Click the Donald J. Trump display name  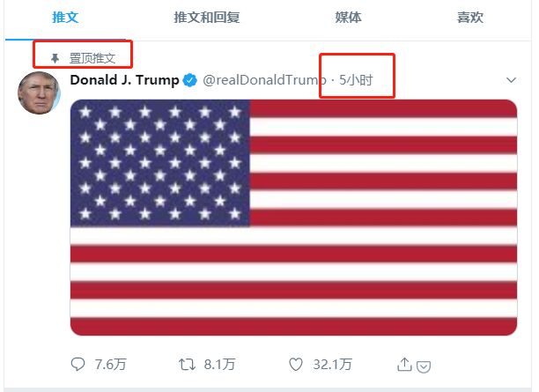[124, 80]
